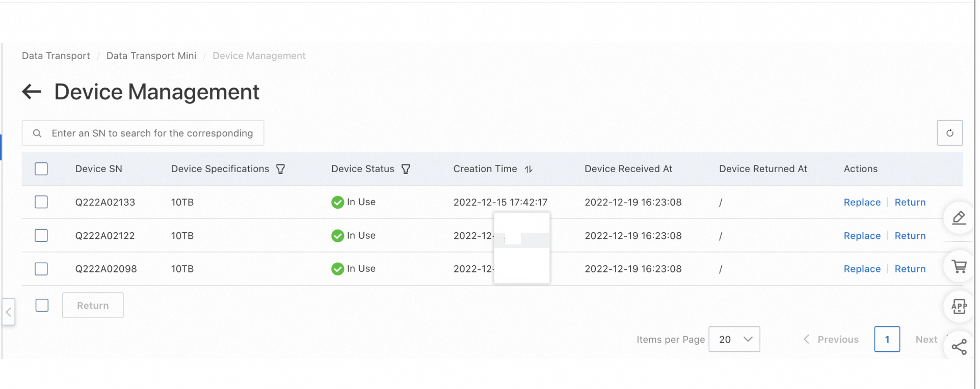This screenshot has height=389, width=980.
Task: Toggle the bottom checkbox beside Return button
Action: tap(42, 305)
